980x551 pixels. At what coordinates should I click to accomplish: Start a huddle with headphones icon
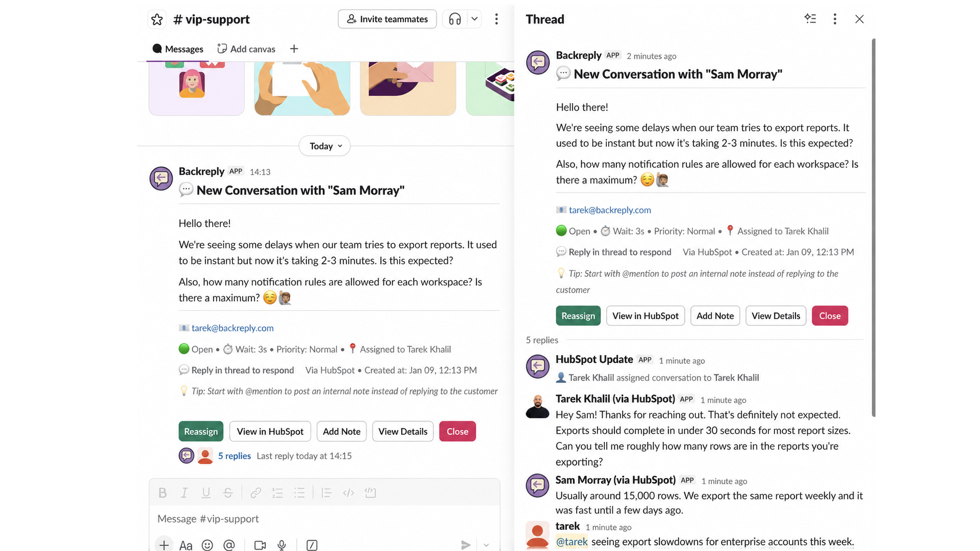tap(455, 19)
